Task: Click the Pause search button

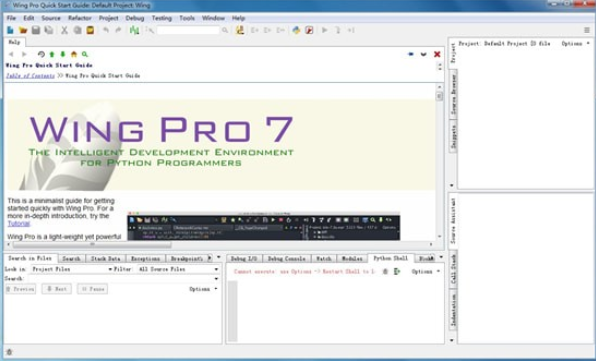Action: point(92,289)
